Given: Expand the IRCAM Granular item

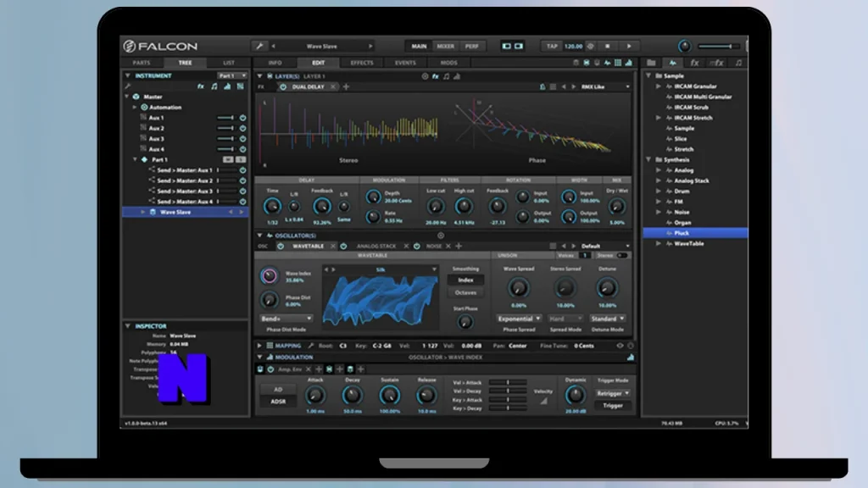Looking at the screenshot, I should point(659,86).
